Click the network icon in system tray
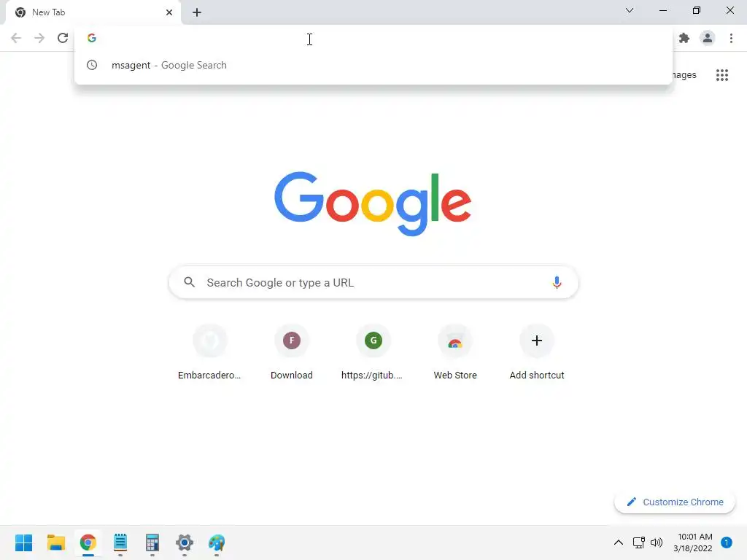The image size is (747, 560). (638, 542)
